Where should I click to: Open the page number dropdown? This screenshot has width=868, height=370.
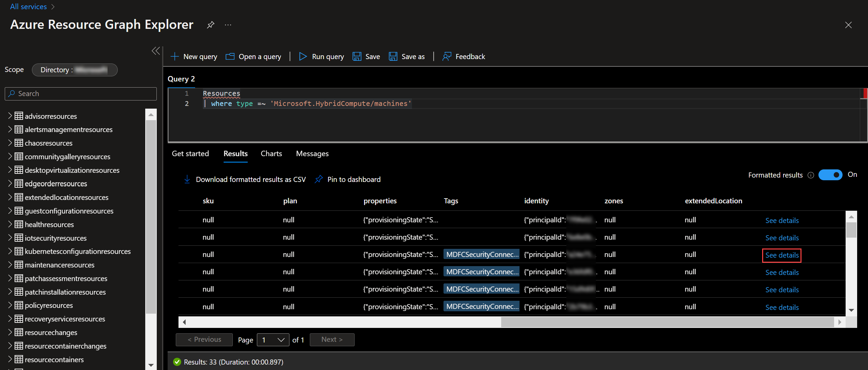(273, 340)
